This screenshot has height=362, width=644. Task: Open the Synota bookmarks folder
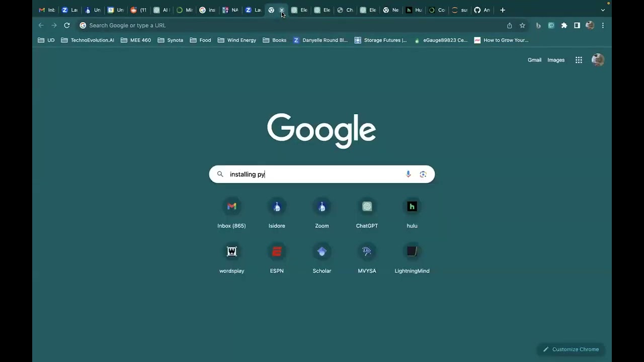pos(171,40)
